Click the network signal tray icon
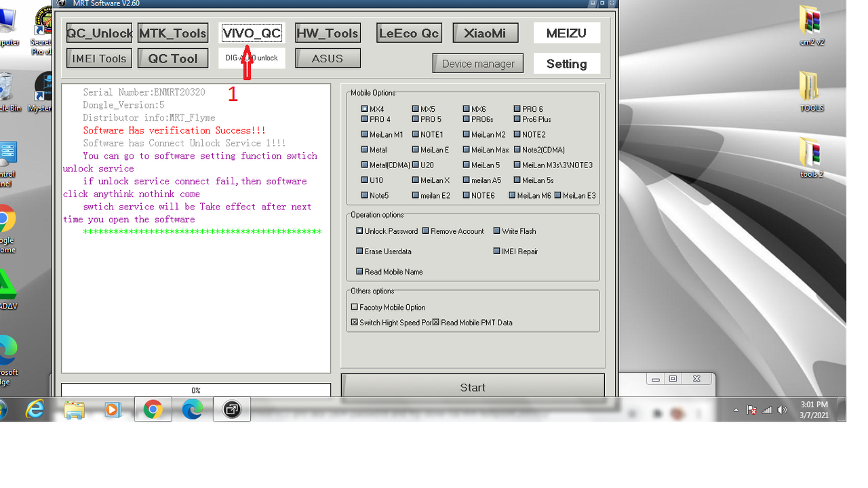The height and width of the screenshot is (488, 868). [767, 410]
